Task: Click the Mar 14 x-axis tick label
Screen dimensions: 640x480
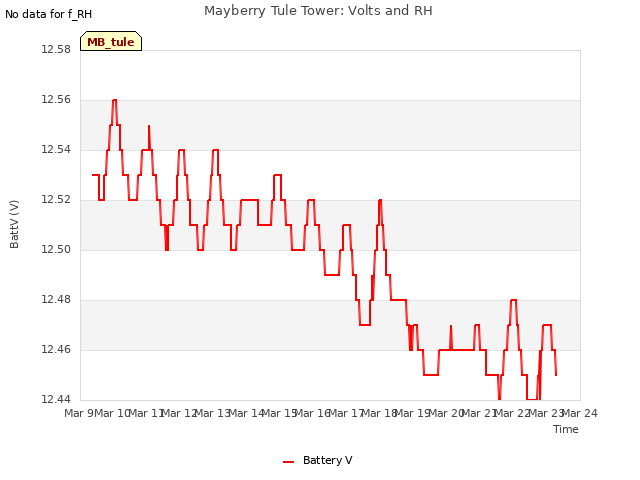Action: tap(246, 413)
